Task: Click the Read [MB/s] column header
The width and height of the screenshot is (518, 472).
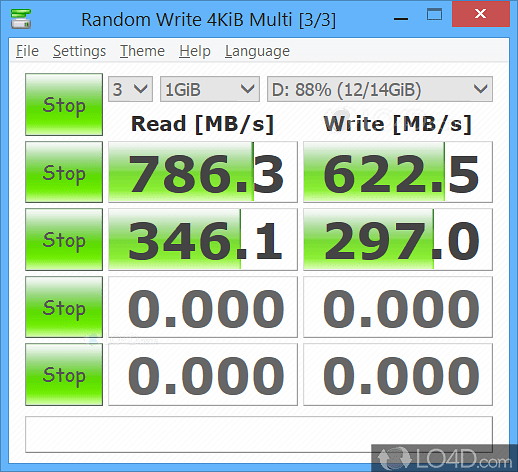Action: click(202, 124)
